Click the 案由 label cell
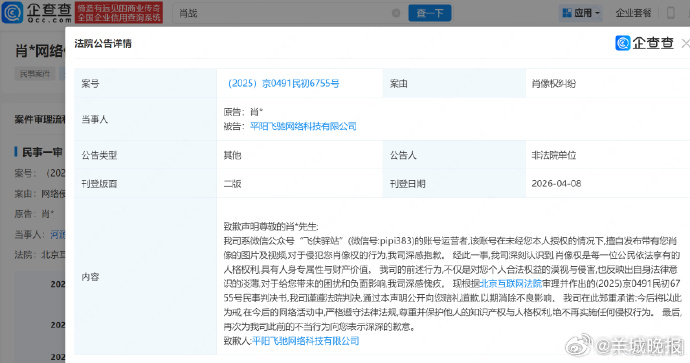 (x=454, y=83)
